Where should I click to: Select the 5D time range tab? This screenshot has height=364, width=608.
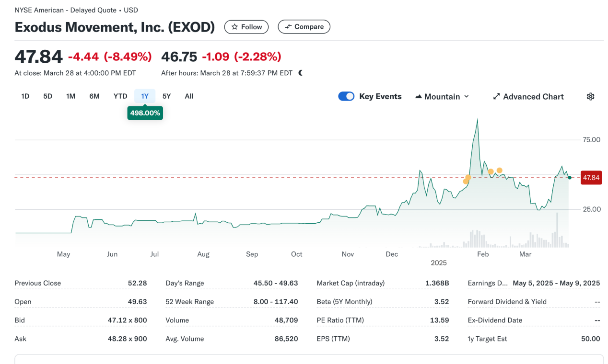[48, 96]
